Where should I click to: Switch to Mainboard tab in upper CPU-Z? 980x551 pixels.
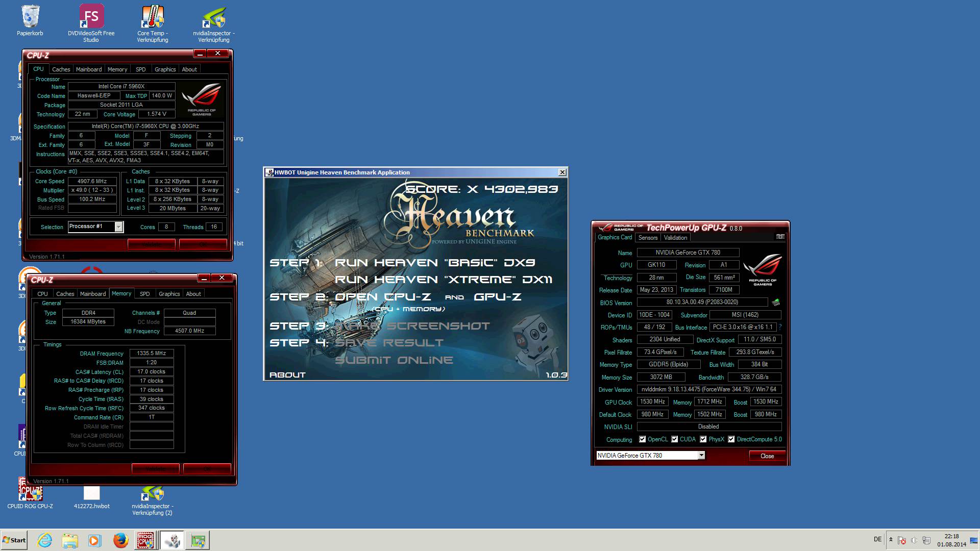tap(89, 69)
